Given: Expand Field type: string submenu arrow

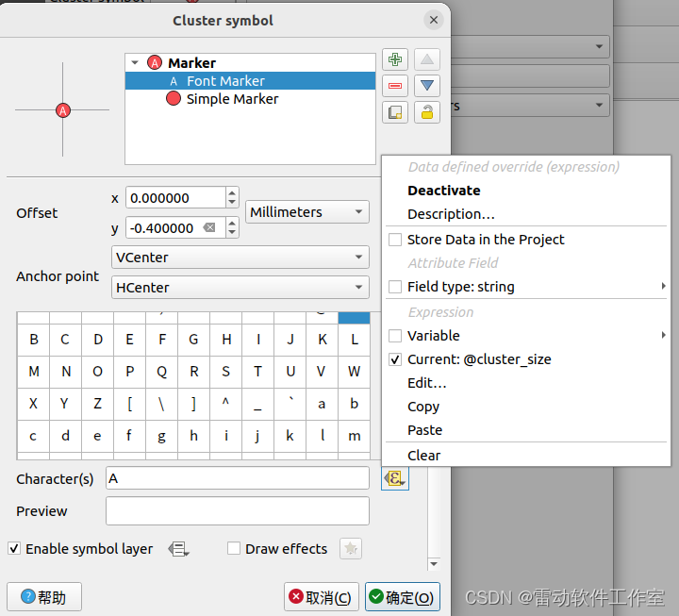Looking at the screenshot, I should 663,286.
